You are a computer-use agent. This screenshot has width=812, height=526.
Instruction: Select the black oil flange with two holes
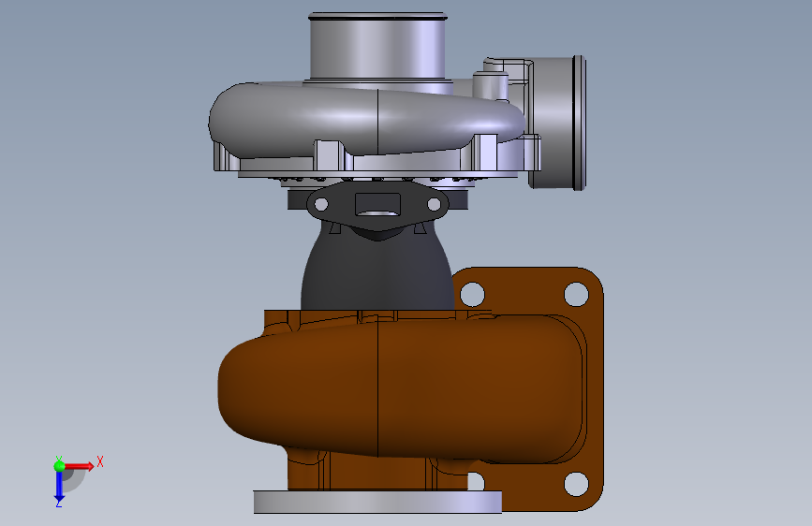[x=377, y=207]
